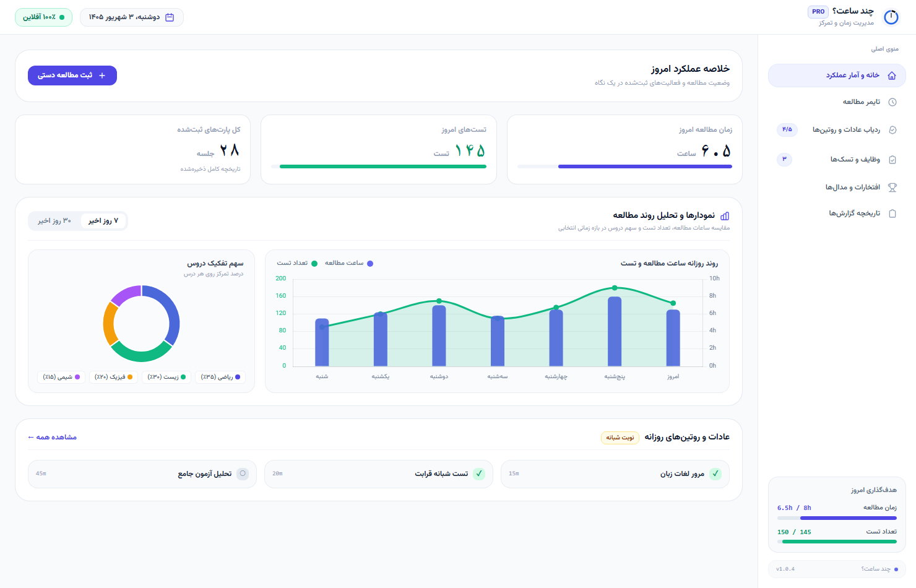
Task: Click ثبت مطالعه دستی button
Action: pos(72,76)
